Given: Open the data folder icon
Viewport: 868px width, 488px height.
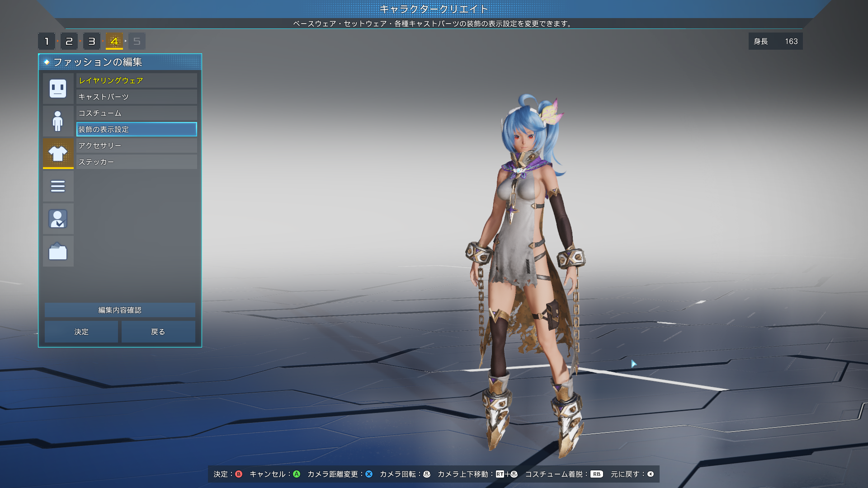Looking at the screenshot, I should [58, 251].
